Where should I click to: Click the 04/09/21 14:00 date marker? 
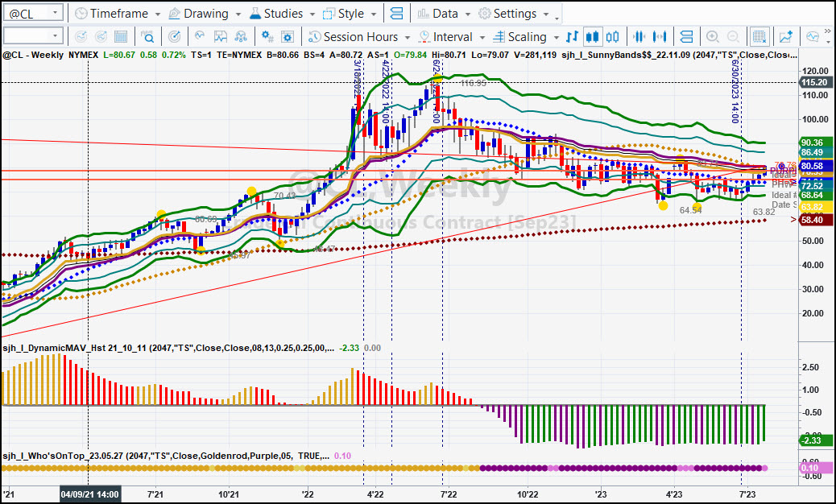pyautogui.click(x=89, y=494)
